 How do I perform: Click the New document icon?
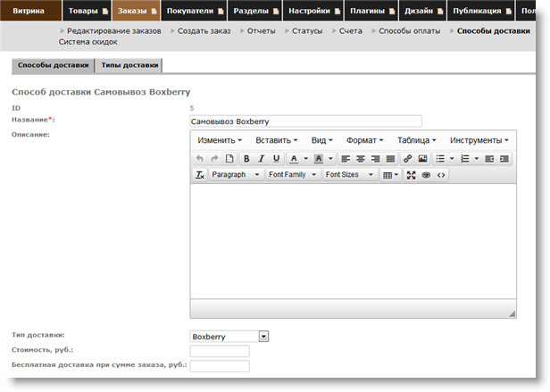229,159
